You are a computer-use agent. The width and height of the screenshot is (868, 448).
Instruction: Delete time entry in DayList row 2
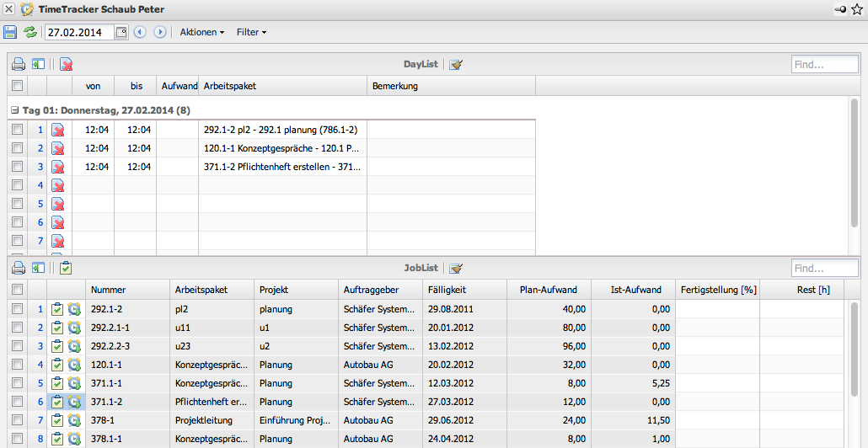point(58,148)
